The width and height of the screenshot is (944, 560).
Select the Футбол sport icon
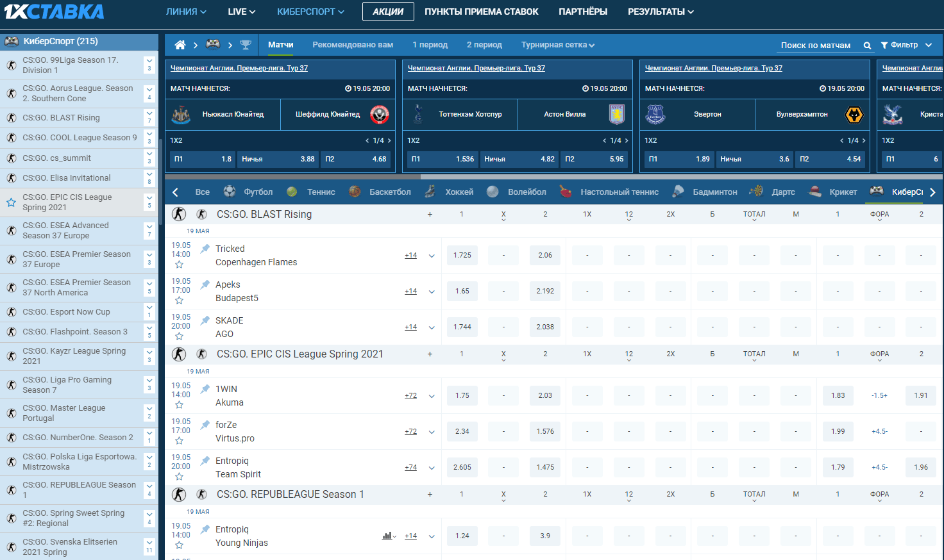coord(229,192)
